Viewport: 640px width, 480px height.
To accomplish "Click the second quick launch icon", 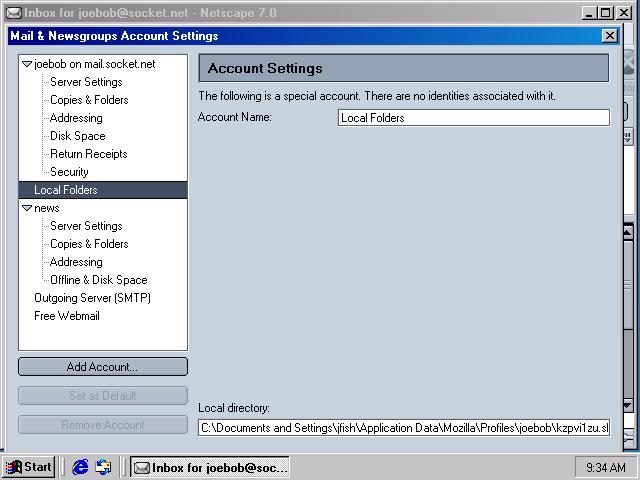I will coord(103,467).
